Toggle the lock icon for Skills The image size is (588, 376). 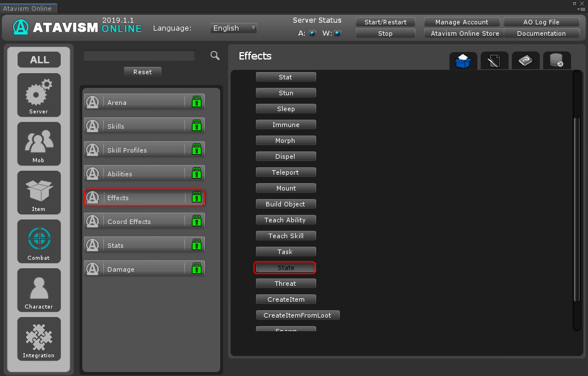pyautogui.click(x=196, y=126)
